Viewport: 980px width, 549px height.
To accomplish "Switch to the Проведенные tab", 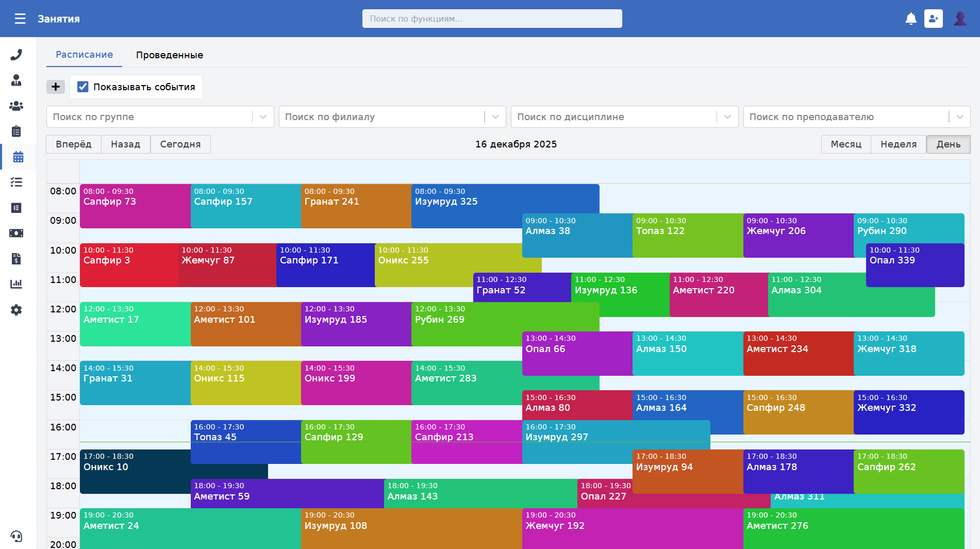I will click(x=169, y=55).
